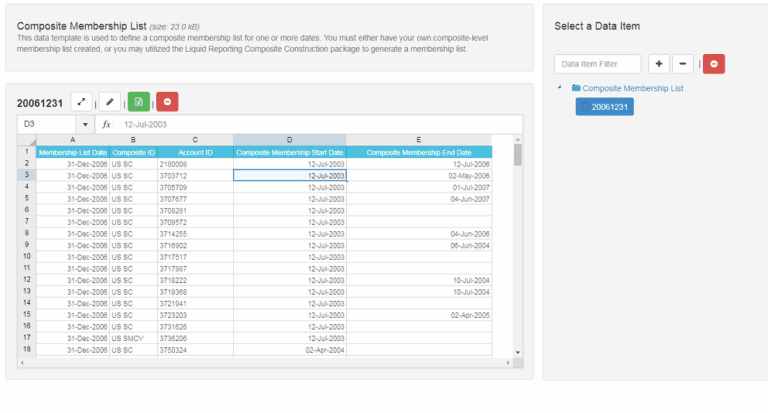Collapse the Composite Membership List tree node

pos(560,88)
